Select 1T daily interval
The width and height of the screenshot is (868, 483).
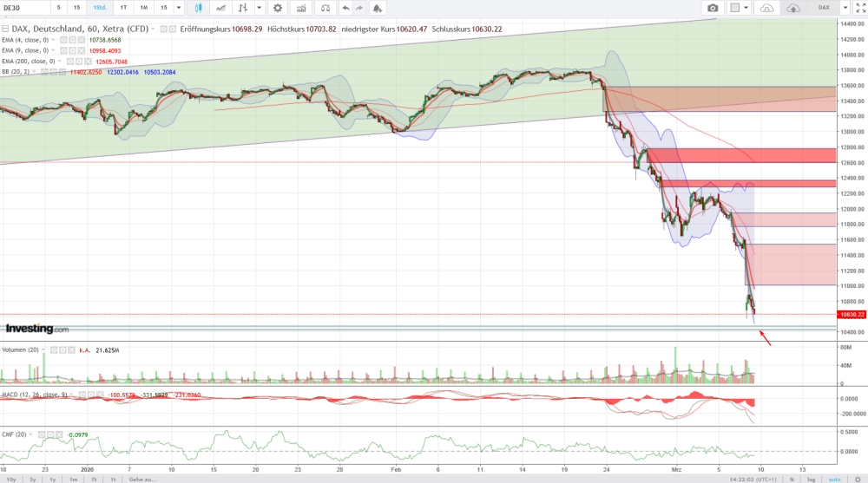click(123, 8)
